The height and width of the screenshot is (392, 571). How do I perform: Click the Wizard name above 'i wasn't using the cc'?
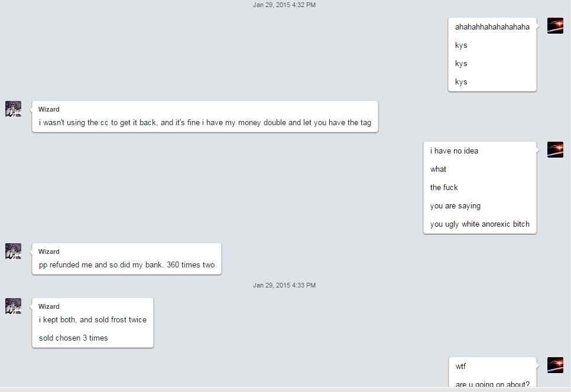pos(49,109)
